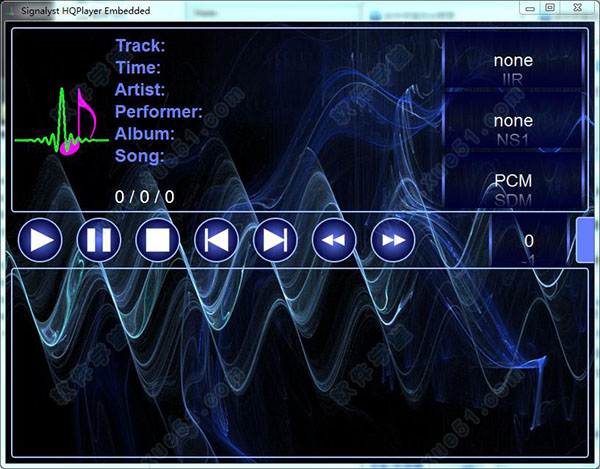Screen dimensions: 600x469
Task: Close the HQPlayer Embedded window
Action: [578, 8]
